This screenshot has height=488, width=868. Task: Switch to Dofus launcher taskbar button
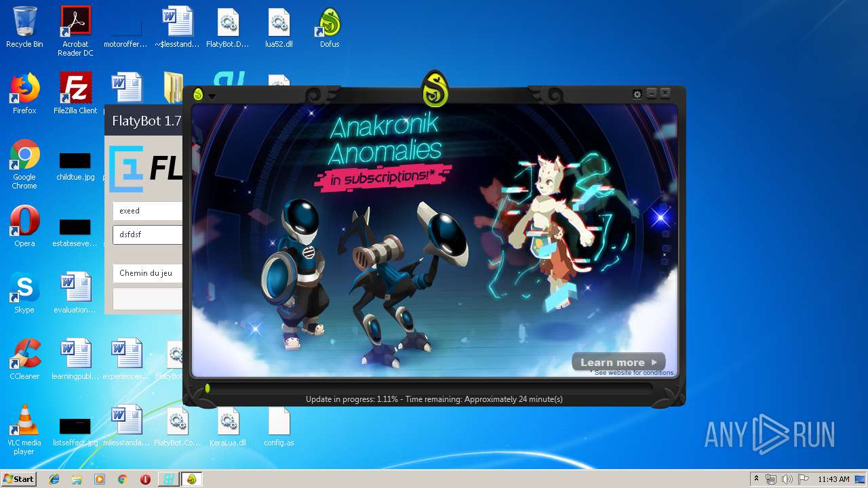(x=191, y=479)
